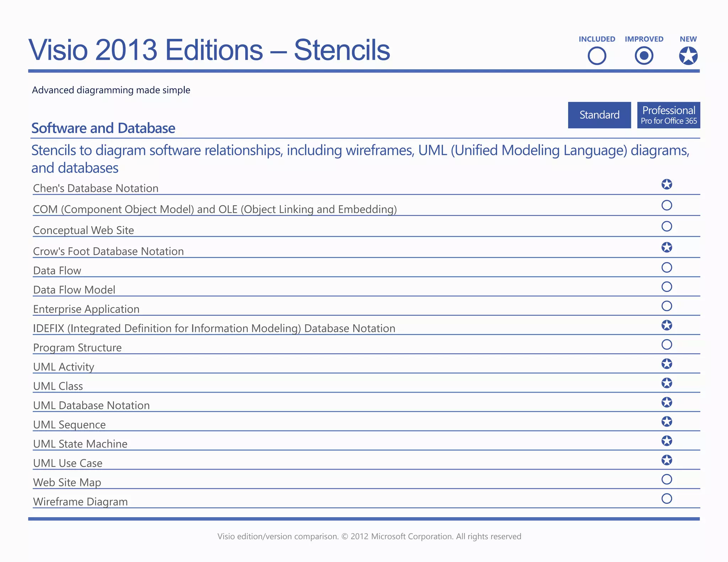This screenshot has width=728, height=562.
Task: Click the circle icon for Data Flow Model
Action: click(667, 287)
